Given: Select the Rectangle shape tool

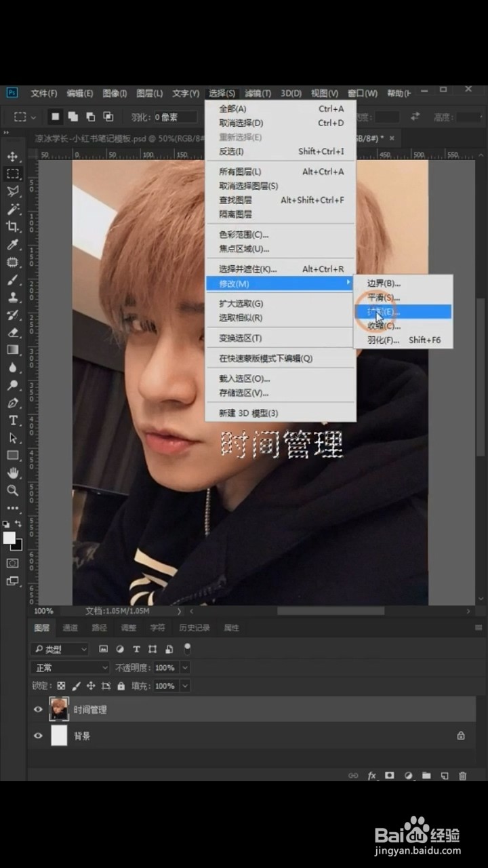Looking at the screenshot, I should tap(13, 456).
